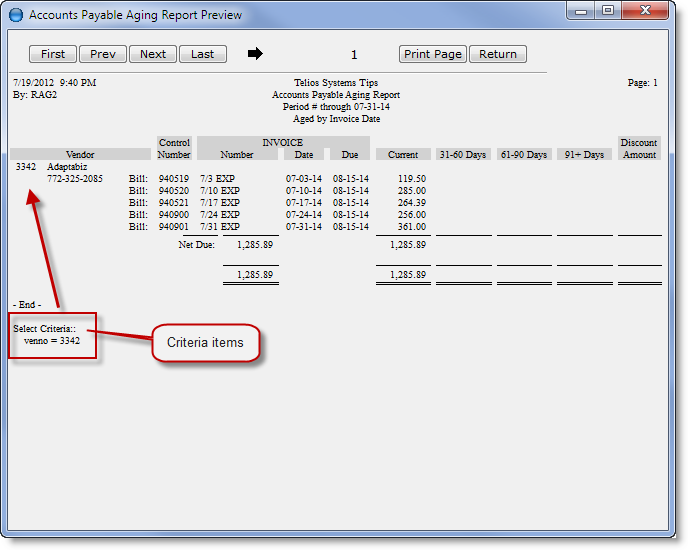This screenshot has width=688, height=550.
Task: Click the Vendor column header
Action: pyautogui.click(x=80, y=155)
